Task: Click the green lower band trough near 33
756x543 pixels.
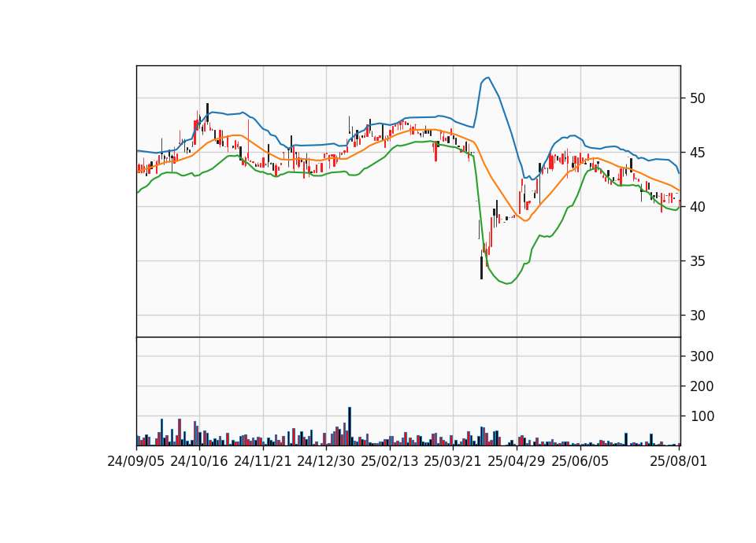Action: click(508, 283)
